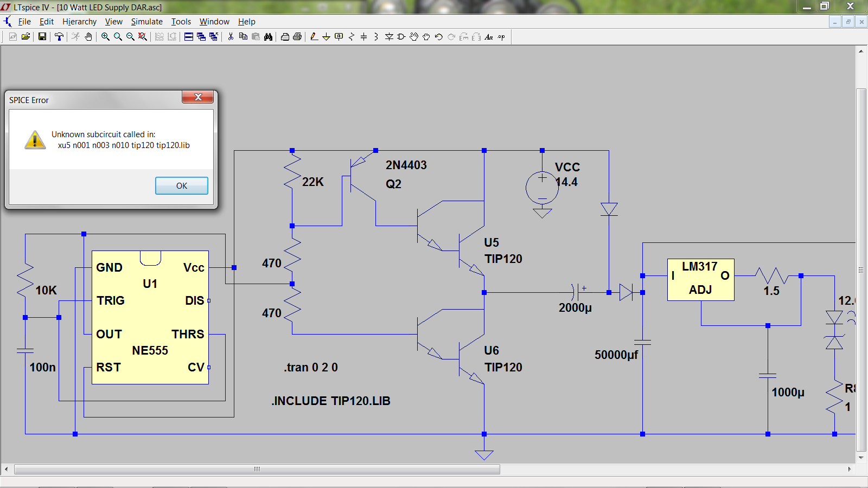Click the Run simulation icon

[75, 37]
